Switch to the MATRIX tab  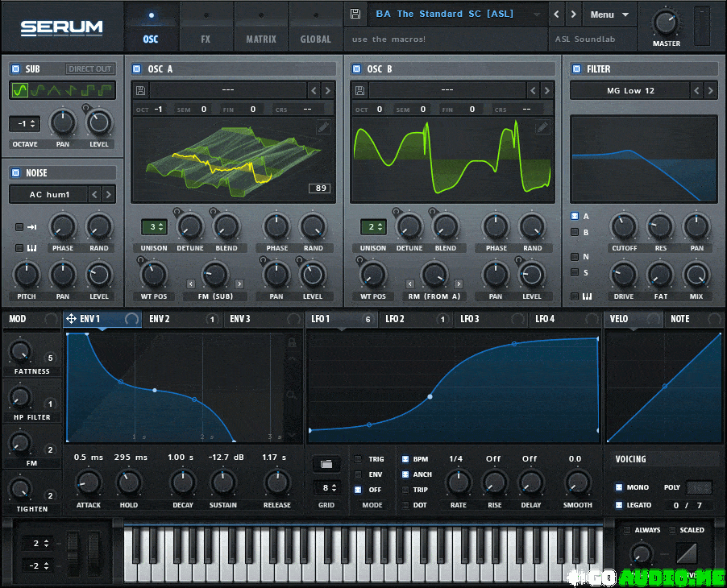click(x=261, y=28)
